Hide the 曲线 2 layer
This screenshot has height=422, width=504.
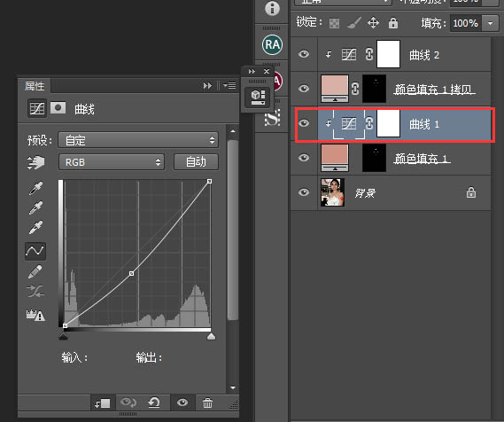pyautogui.click(x=304, y=54)
